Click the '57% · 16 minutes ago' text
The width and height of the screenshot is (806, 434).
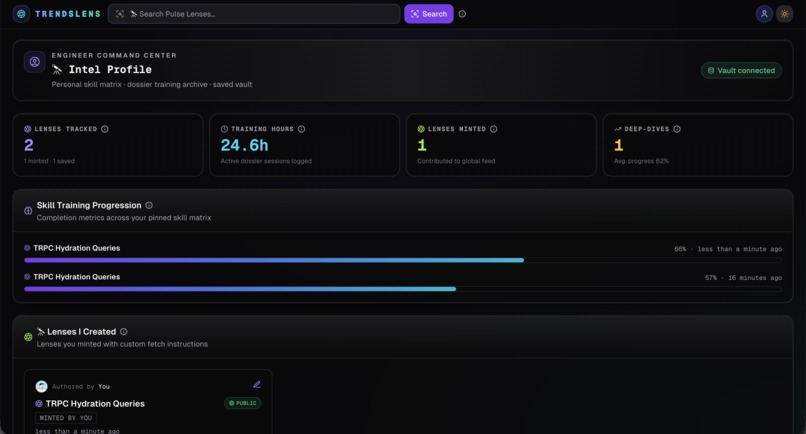(743, 278)
